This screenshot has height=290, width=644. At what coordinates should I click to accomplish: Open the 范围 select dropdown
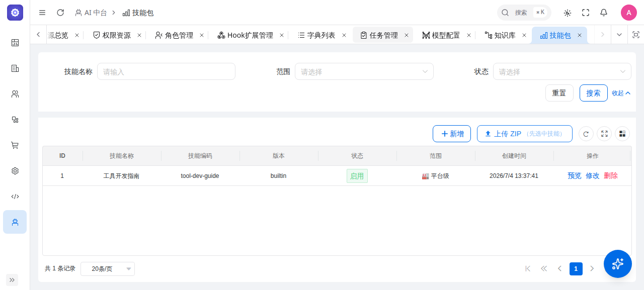(364, 71)
